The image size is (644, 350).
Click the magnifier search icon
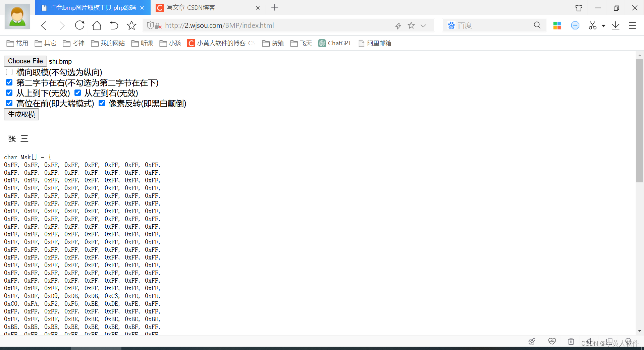[x=537, y=25]
